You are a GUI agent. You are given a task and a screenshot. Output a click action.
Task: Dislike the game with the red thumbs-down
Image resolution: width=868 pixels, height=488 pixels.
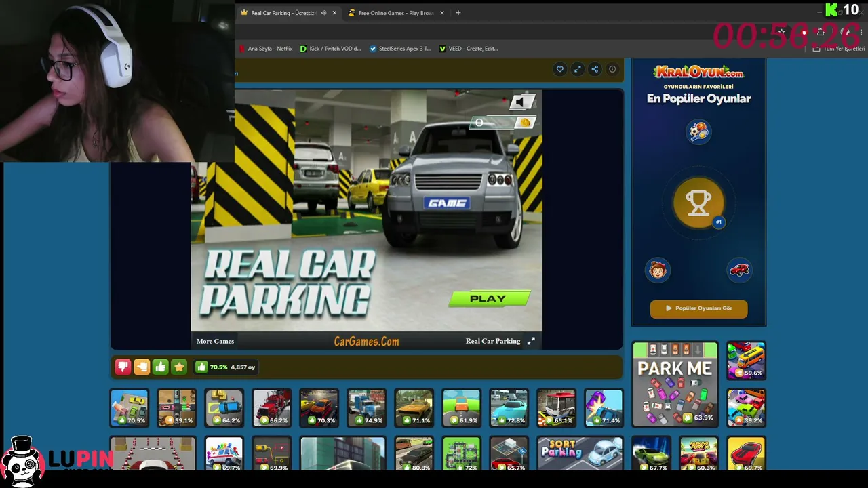123,367
